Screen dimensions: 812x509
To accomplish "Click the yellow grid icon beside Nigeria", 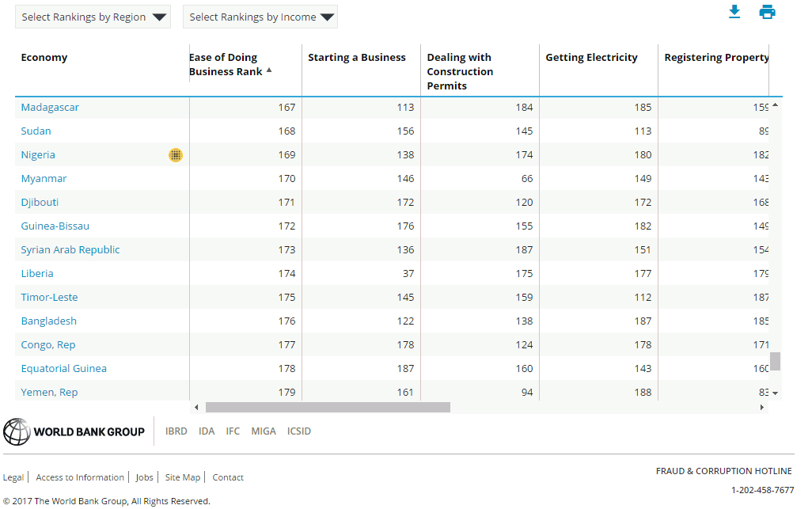I will pyautogui.click(x=176, y=155).
